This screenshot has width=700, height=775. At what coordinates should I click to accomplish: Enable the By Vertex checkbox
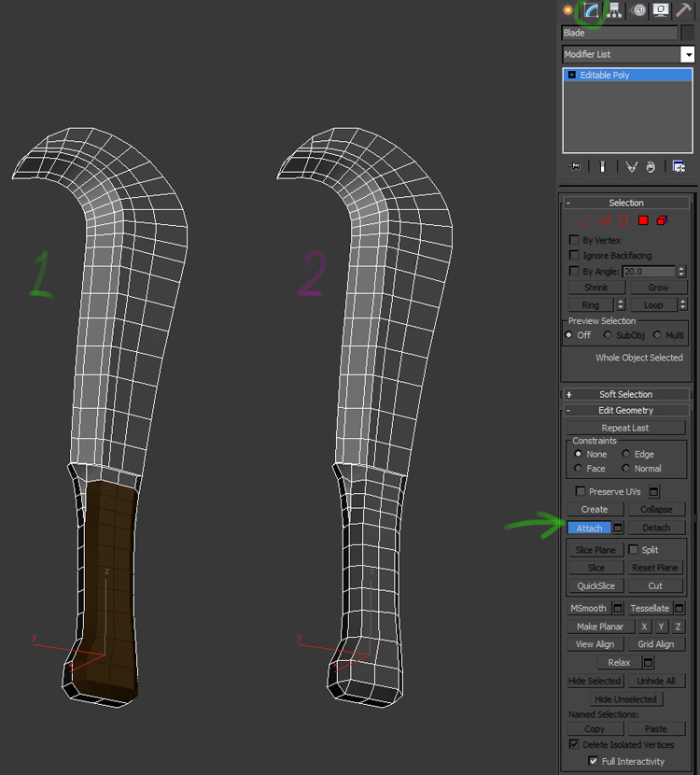tap(574, 240)
